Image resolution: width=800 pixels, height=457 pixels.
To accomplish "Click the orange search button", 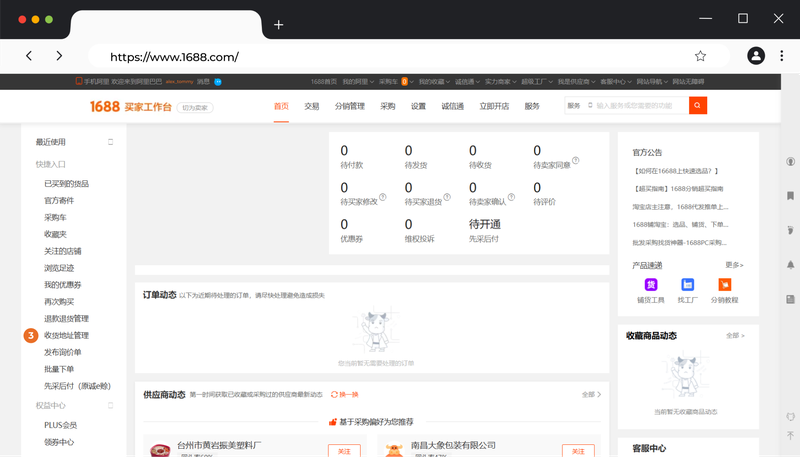I will pos(698,106).
